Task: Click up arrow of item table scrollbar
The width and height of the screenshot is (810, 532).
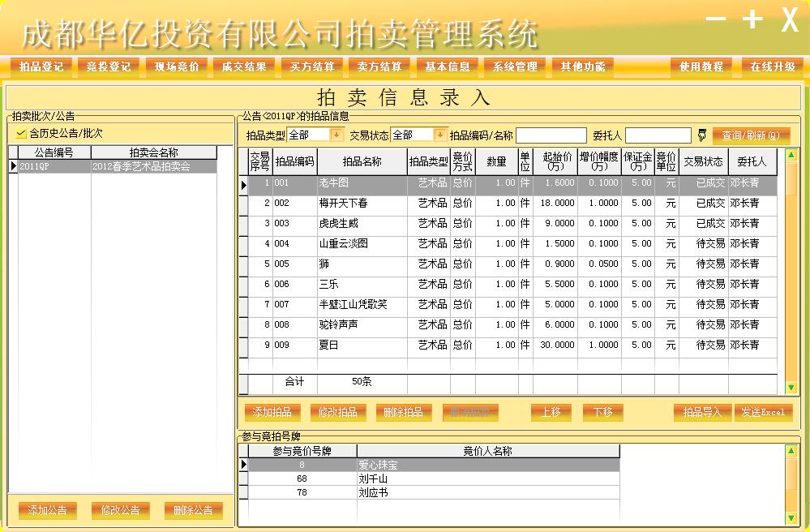Action: click(791, 155)
